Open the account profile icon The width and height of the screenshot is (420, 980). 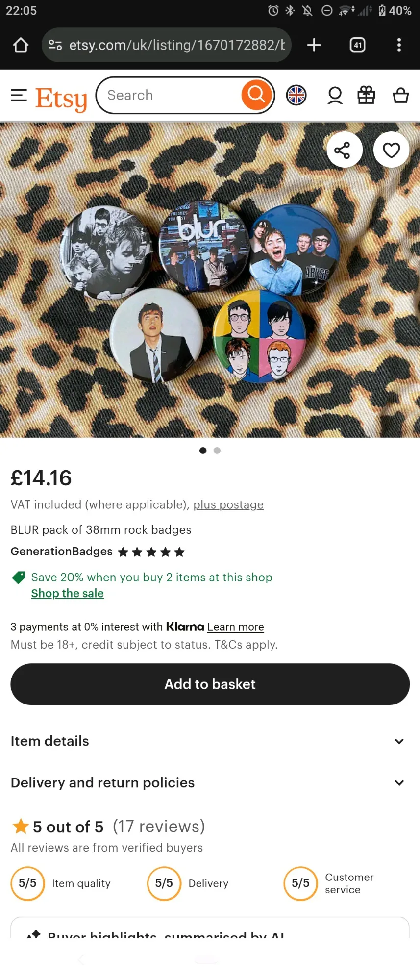(335, 95)
